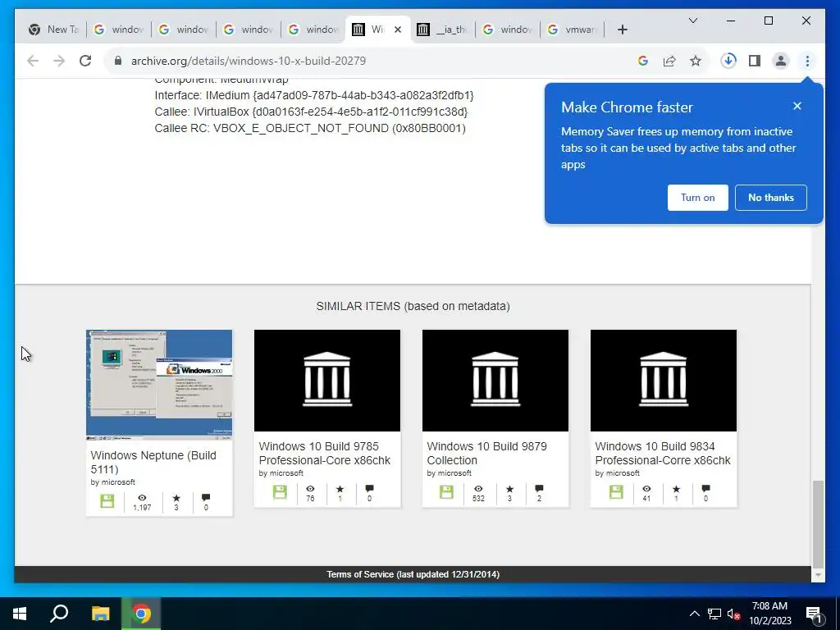Image resolution: width=840 pixels, height=630 pixels.
Task: Open File Explorer from taskbar
Action: (x=100, y=614)
